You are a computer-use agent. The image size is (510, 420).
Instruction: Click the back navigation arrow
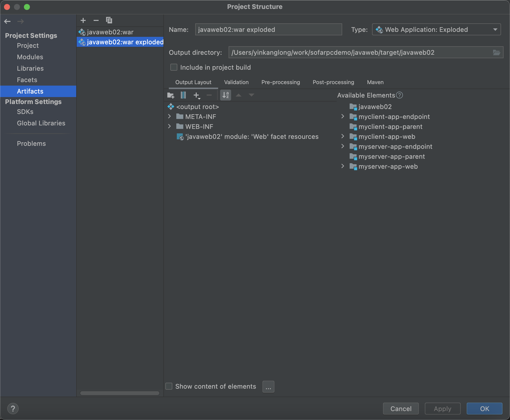(x=7, y=21)
